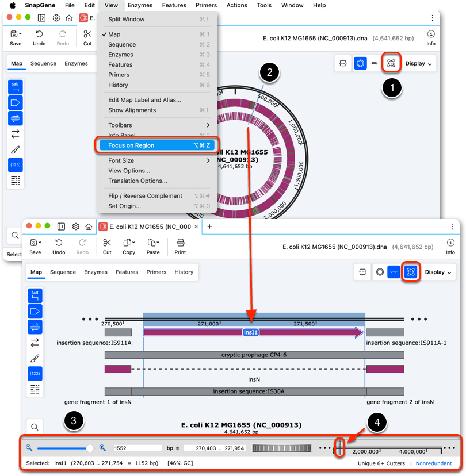Click home icon in back window title bar
This screenshot has height=476, width=466.
click(x=69, y=18)
